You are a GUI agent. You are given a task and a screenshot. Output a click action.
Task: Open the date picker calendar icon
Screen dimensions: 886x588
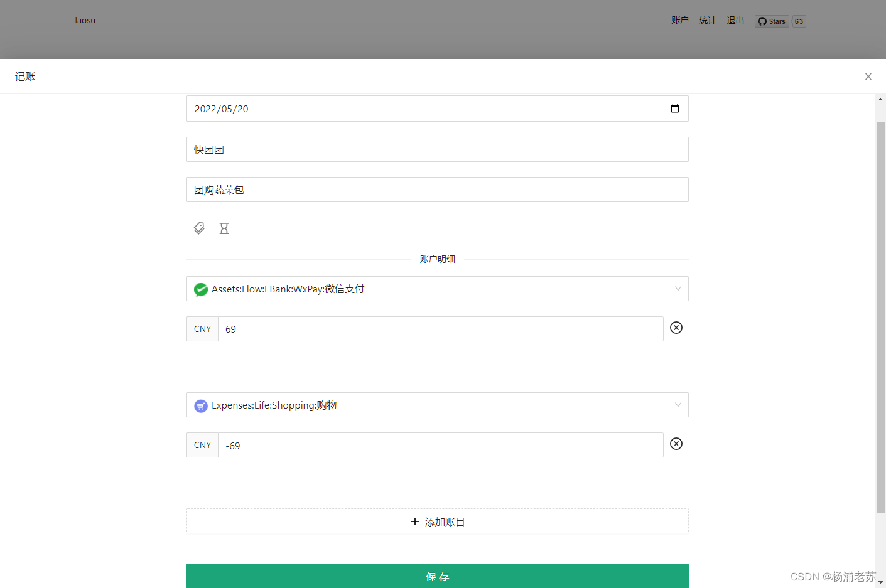coord(674,108)
